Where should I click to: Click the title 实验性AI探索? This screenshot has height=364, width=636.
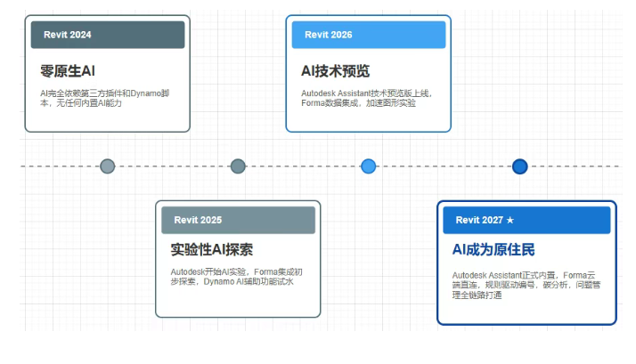[x=212, y=250]
